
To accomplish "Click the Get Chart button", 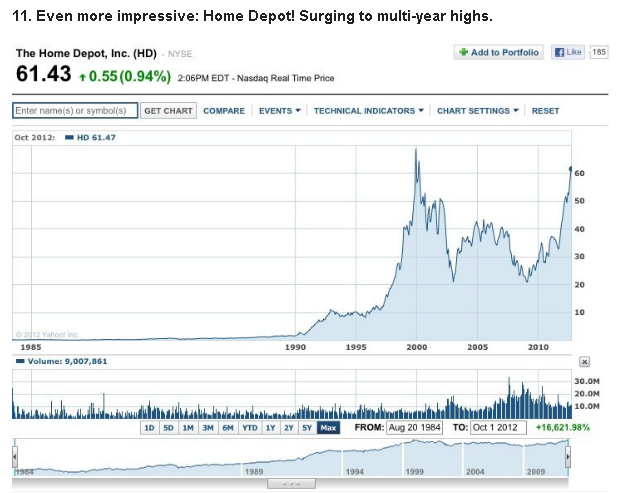I will pyautogui.click(x=168, y=111).
